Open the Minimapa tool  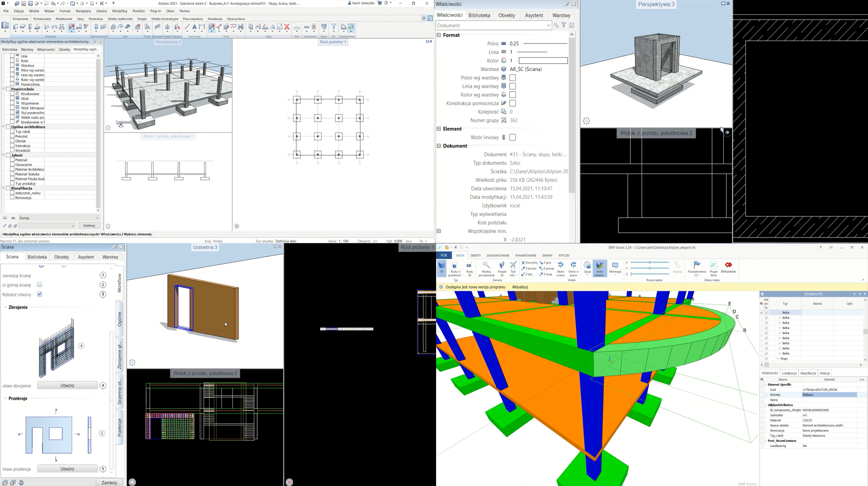(x=615, y=268)
